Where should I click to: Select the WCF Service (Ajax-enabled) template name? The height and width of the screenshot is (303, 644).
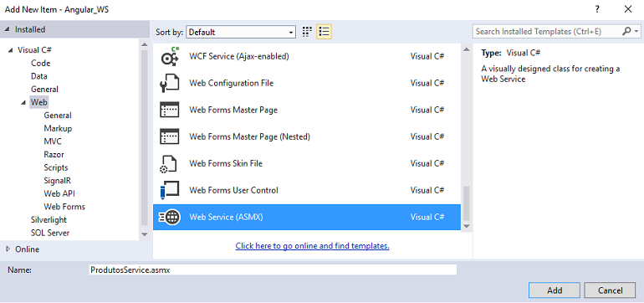[239, 56]
